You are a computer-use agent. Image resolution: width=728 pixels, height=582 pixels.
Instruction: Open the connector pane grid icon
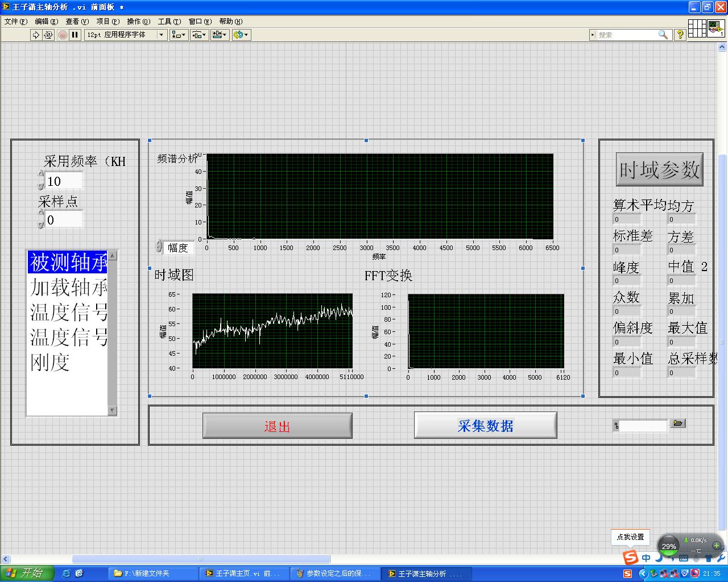[x=697, y=28]
